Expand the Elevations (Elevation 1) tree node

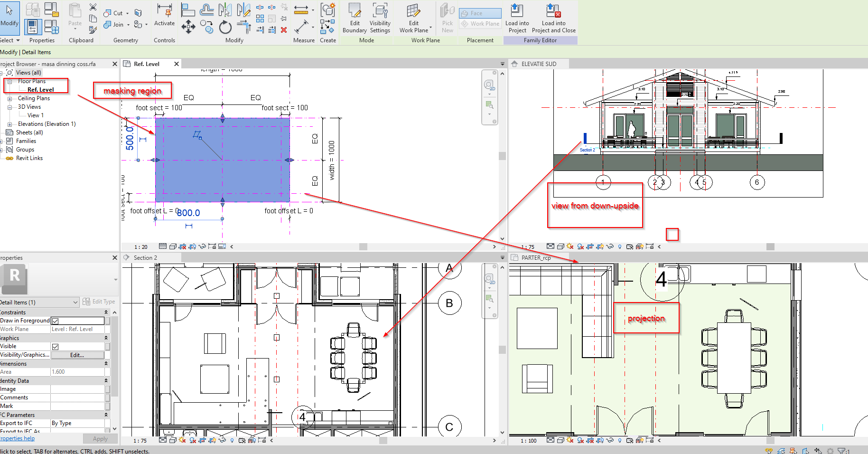tap(10, 123)
